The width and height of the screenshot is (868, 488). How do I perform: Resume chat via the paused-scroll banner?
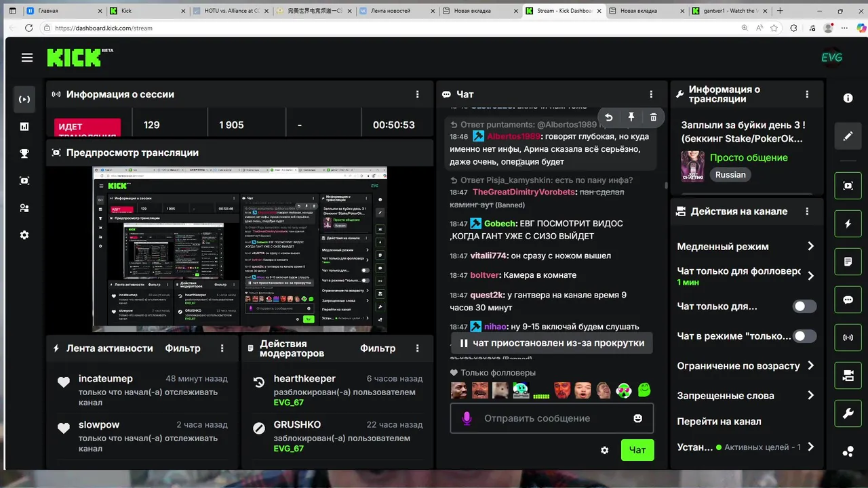[552, 343]
